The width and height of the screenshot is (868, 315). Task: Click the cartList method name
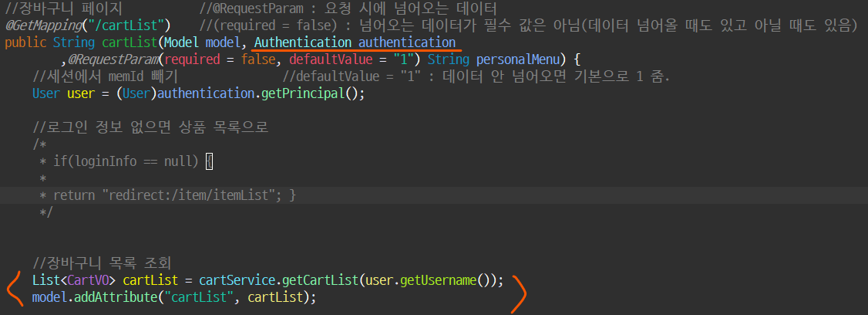[x=130, y=42]
